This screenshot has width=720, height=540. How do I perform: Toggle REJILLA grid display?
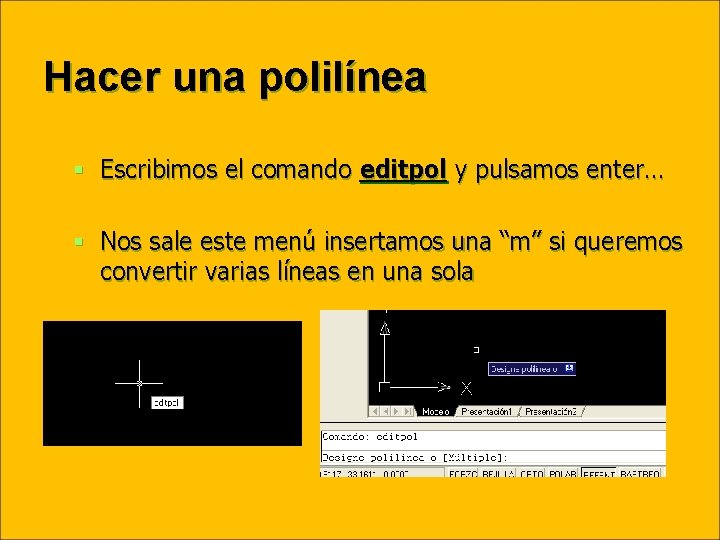498,473
